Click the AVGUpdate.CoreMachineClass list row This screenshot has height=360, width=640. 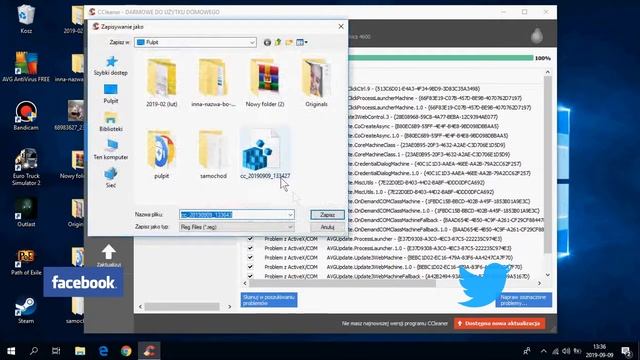pos(427,145)
